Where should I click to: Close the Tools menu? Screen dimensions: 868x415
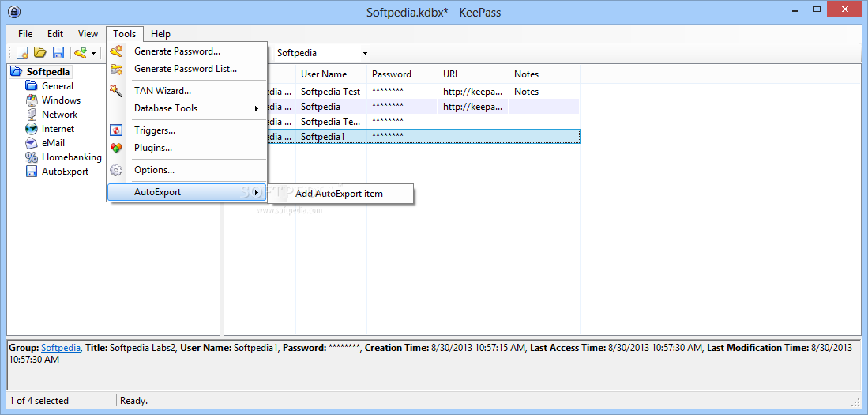[125, 34]
